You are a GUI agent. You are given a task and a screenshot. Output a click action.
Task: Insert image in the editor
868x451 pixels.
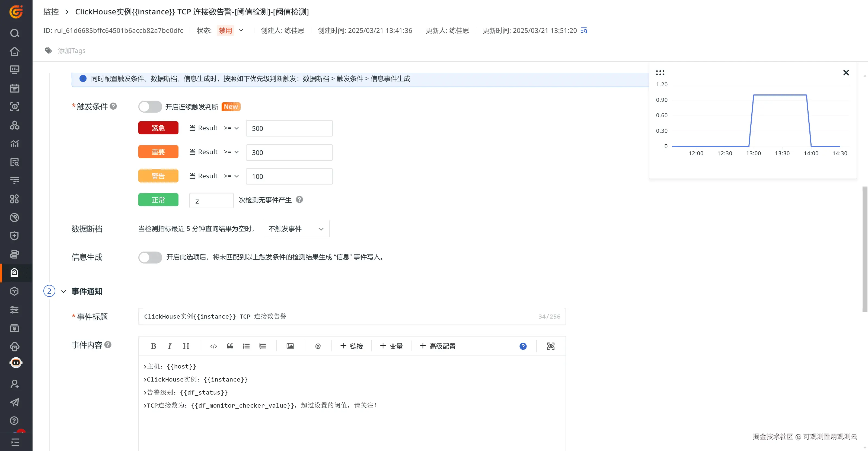coord(290,346)
